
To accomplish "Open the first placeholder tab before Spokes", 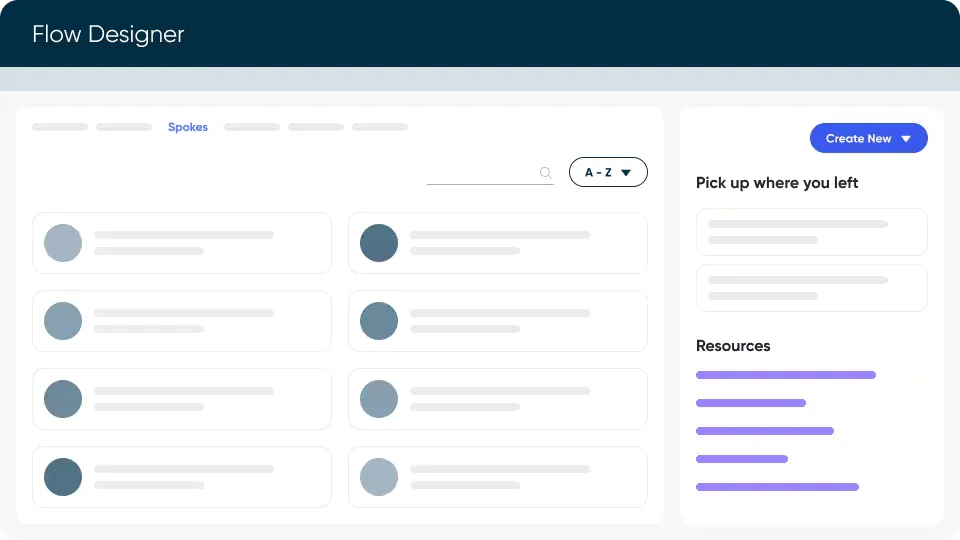I will pyautogui.click(x=60, y=127).
